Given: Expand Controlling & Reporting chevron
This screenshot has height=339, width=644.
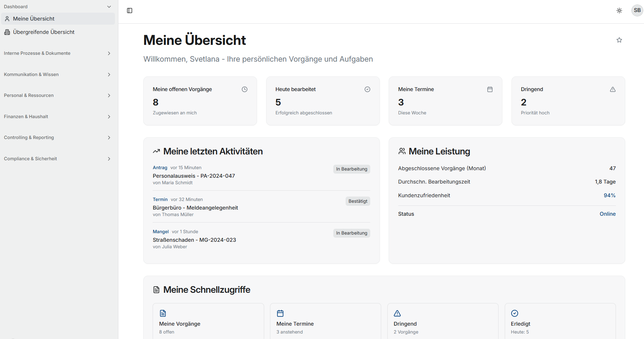Looking at the screenshot, I should [x=109, y=138].
